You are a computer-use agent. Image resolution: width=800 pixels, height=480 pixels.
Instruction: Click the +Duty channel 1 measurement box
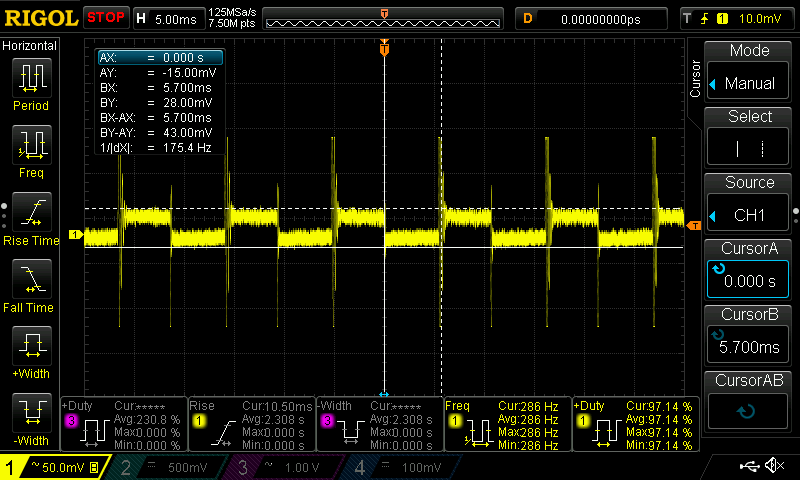coord(636,424)
